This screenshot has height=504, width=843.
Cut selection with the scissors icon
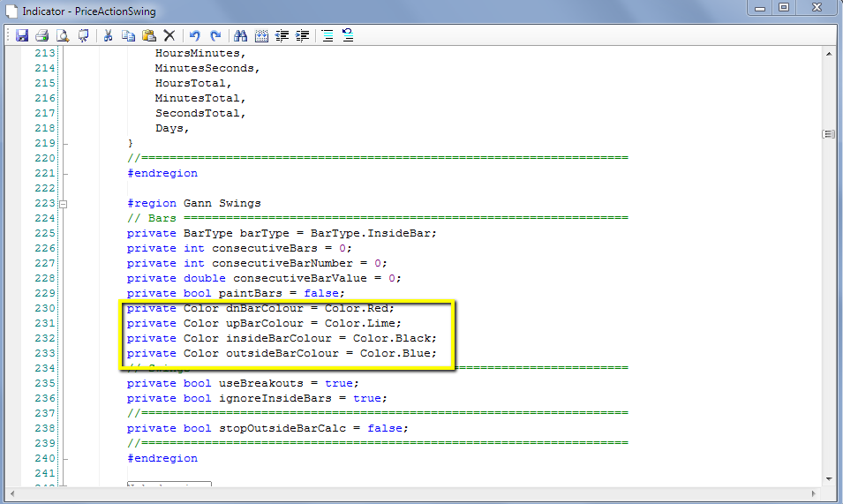[108, 35]
